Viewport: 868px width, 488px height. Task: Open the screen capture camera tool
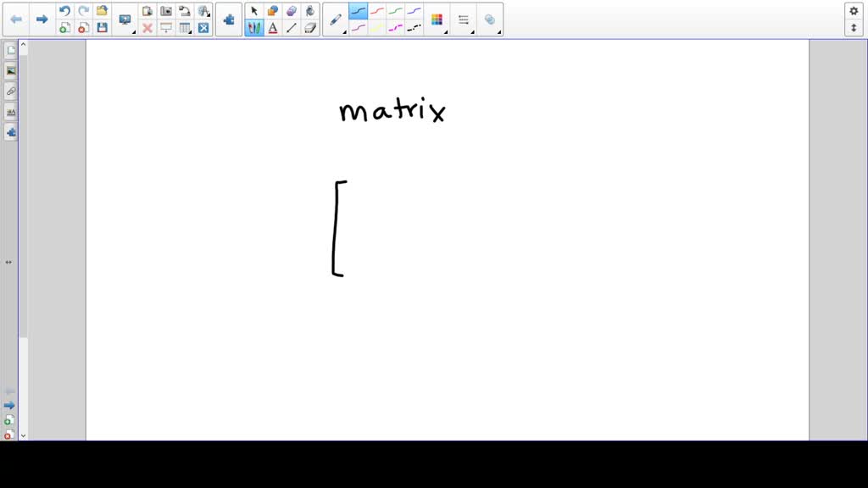166,10
